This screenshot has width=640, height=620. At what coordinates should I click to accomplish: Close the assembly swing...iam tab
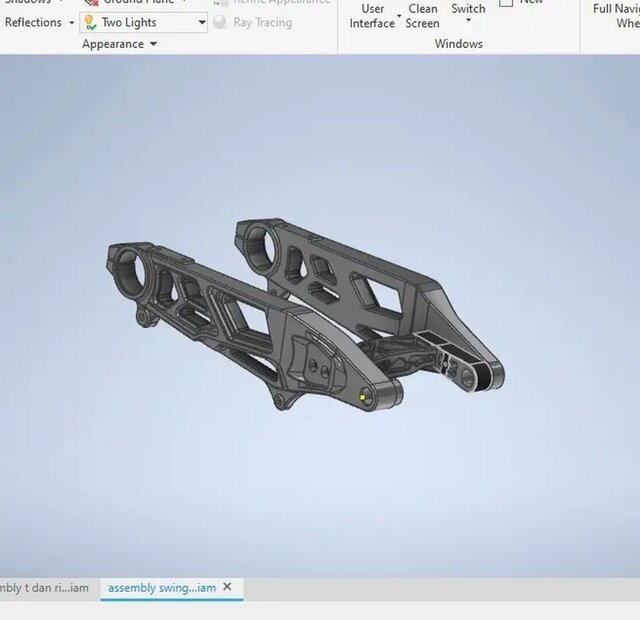[227, 587]
